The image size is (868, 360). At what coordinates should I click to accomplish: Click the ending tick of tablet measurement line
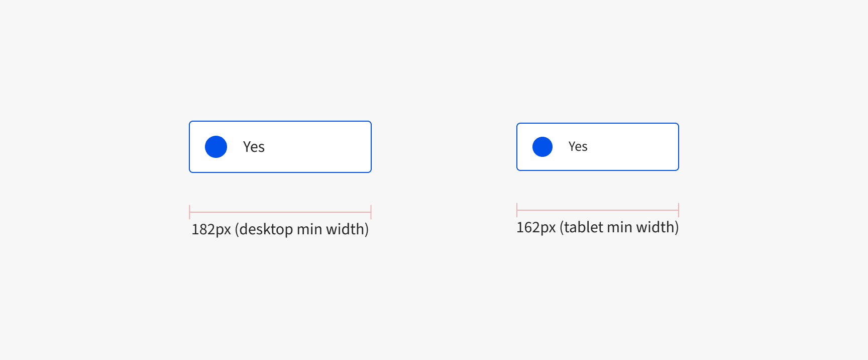(679, 210)
